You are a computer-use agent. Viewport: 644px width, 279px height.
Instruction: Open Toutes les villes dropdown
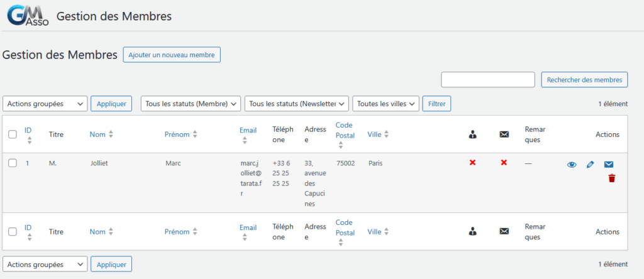pyautogui.click(x=386, y=104)
